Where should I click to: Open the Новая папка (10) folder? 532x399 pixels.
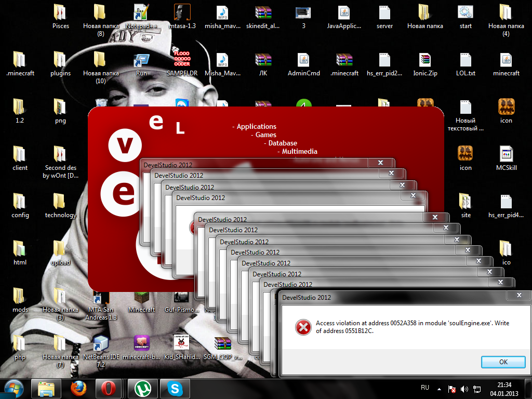coord(101,68)
